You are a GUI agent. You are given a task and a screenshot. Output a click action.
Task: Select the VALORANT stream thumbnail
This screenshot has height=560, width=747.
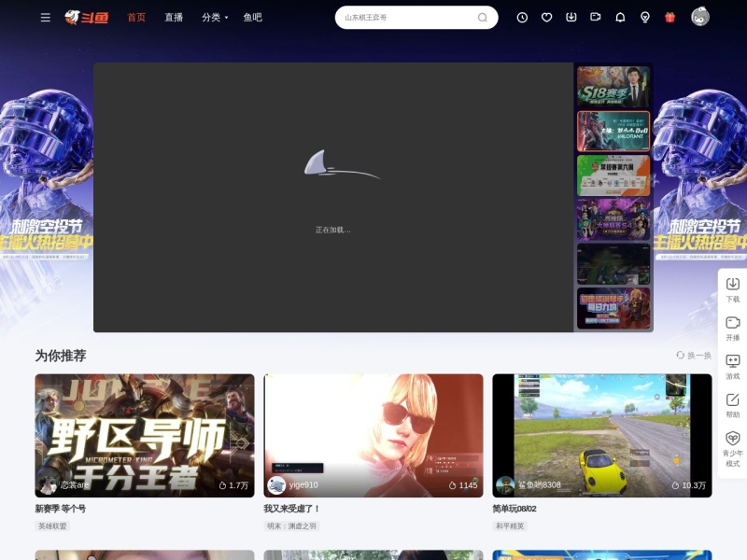point(613,131)
